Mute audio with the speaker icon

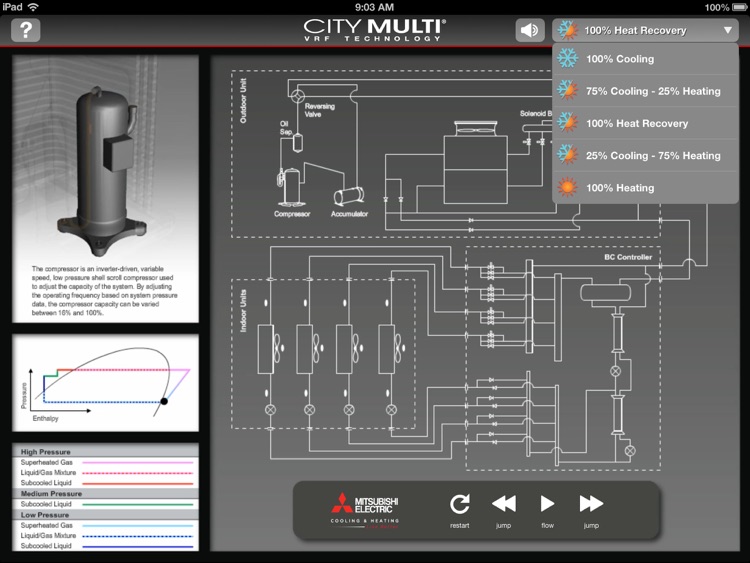click(529, 30)
